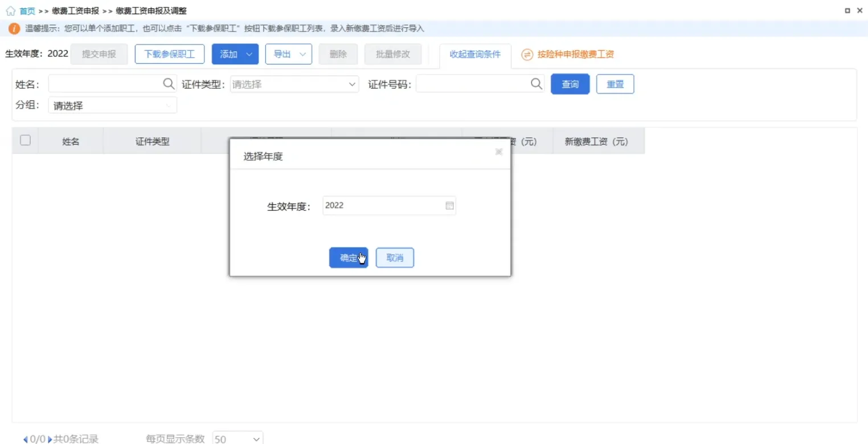Viewport: 868px width, 444px height.
Task: Open the 每页显示条数 50 dropdown
Action: (238, 439)
